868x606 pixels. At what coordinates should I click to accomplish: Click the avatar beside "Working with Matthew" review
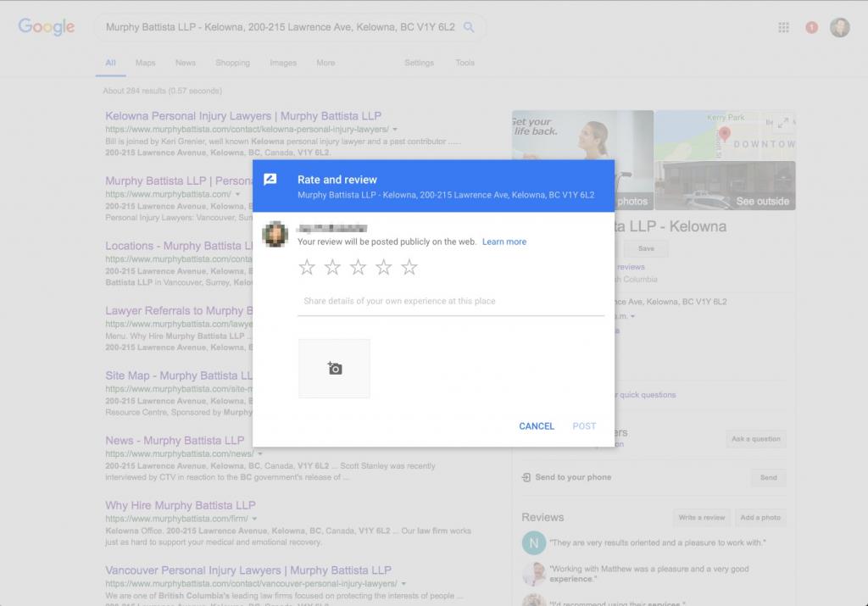click(x=534, y=573)
